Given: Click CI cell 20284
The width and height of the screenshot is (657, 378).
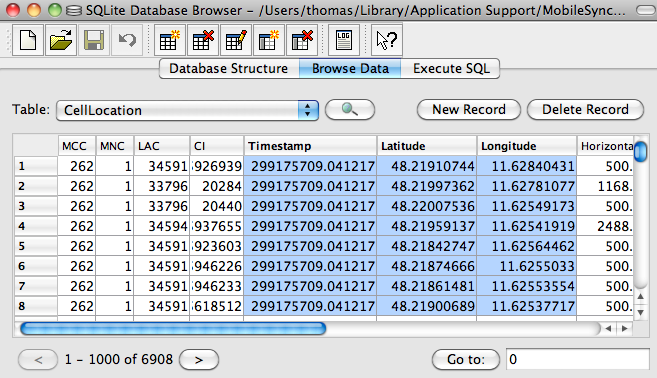Looking at the screenshot, I should (x=217, y=186).
